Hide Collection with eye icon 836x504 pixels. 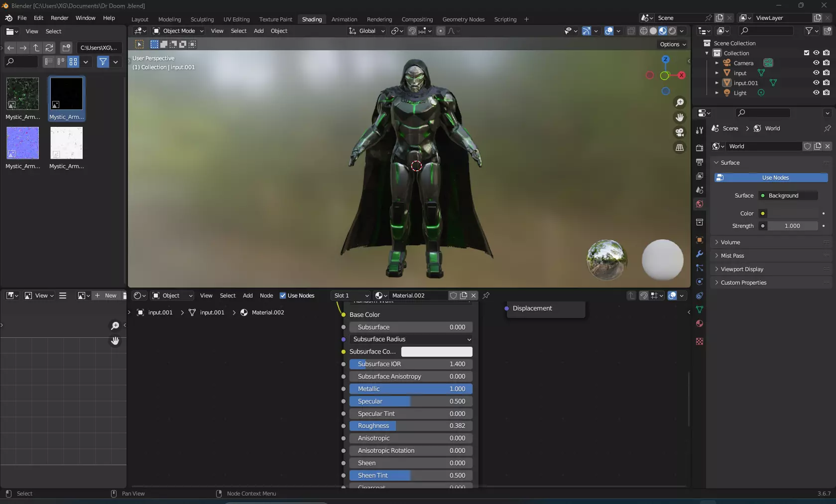[x=816, y=53]
